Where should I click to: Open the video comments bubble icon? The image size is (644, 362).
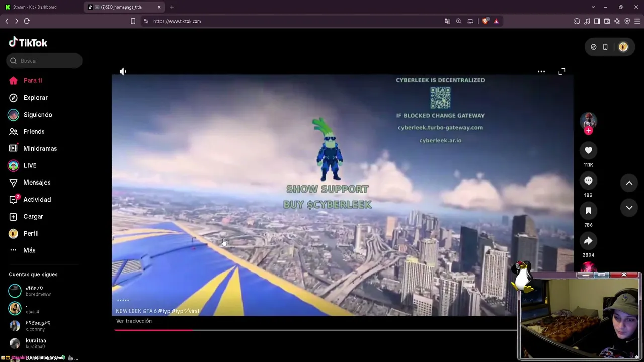click(588, 180)
